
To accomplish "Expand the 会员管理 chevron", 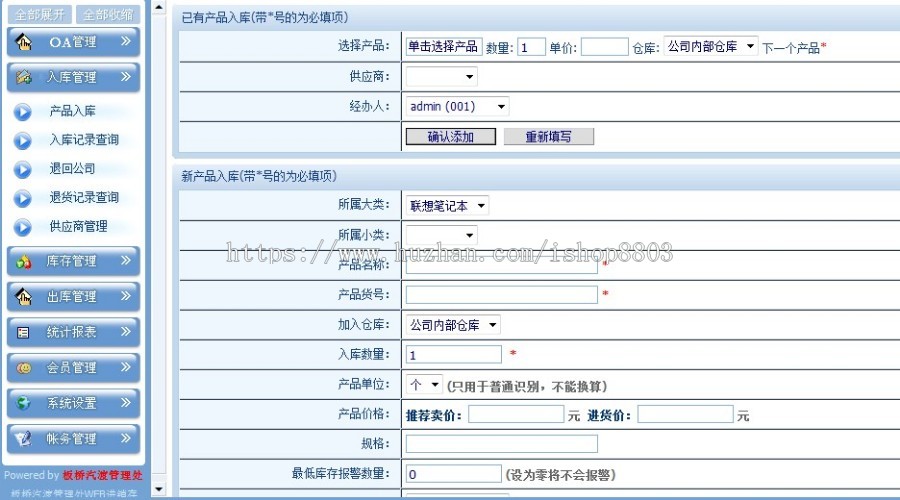I will click(126, 367).
